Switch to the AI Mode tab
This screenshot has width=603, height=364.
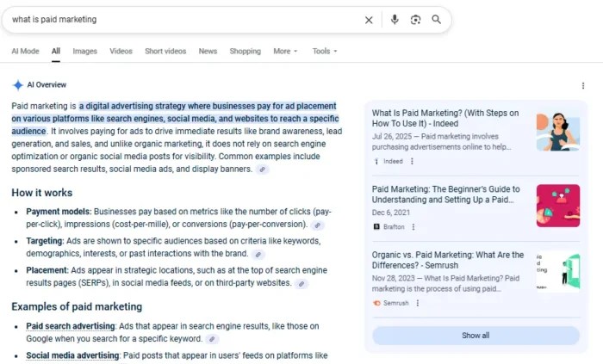click(25, 51)
